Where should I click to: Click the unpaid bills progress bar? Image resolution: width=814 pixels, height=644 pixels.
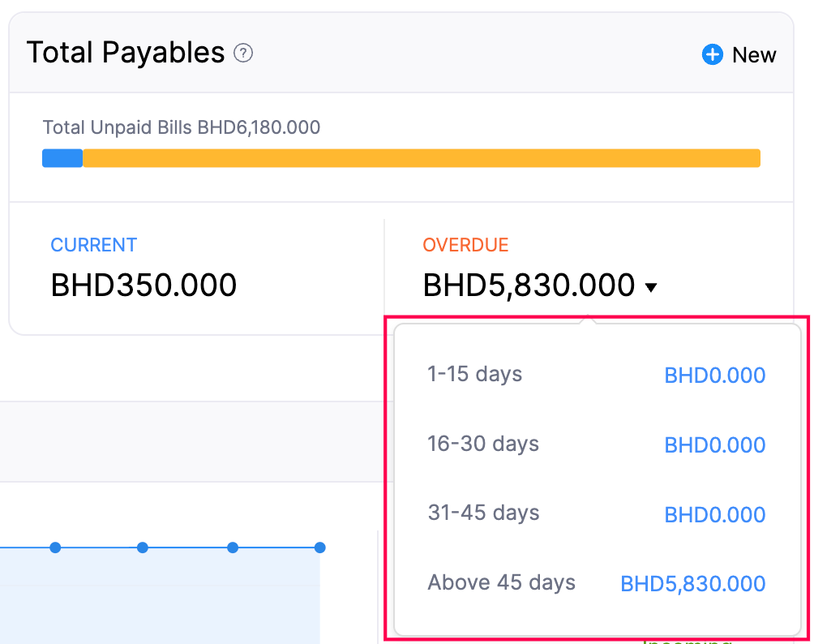coord(401,157)
